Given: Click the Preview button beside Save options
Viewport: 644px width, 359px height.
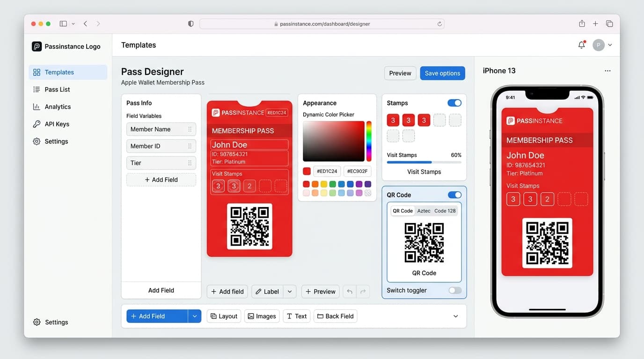Looking at the screenshot, I should [400, 73].
